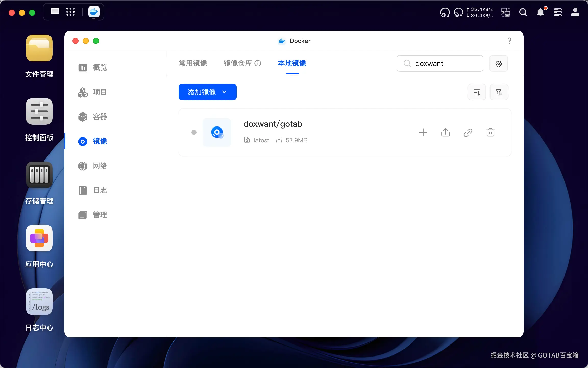The height and width of the screenshot is (368, 588).
Task: Switch to the 镜像仓库 tab
Action: coord(238,63)
